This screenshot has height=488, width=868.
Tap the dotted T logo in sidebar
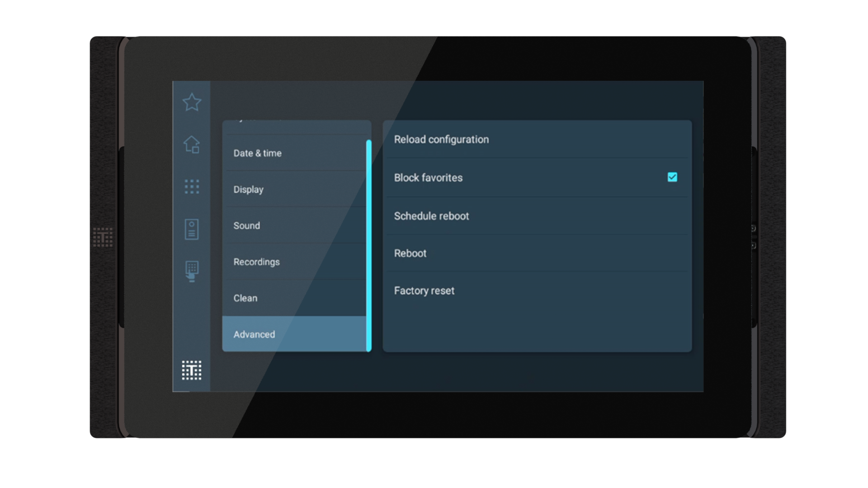coord(192,370)
